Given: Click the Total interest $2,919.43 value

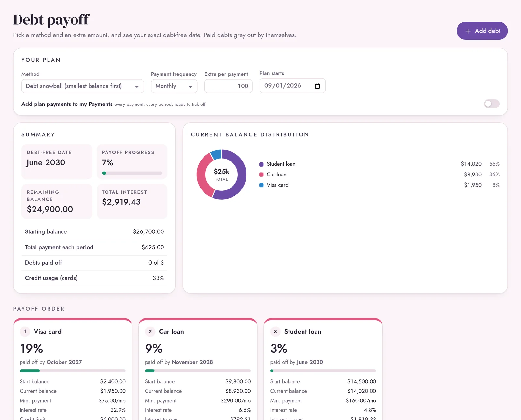Looking at the screenshot, I should click(121, 202).
